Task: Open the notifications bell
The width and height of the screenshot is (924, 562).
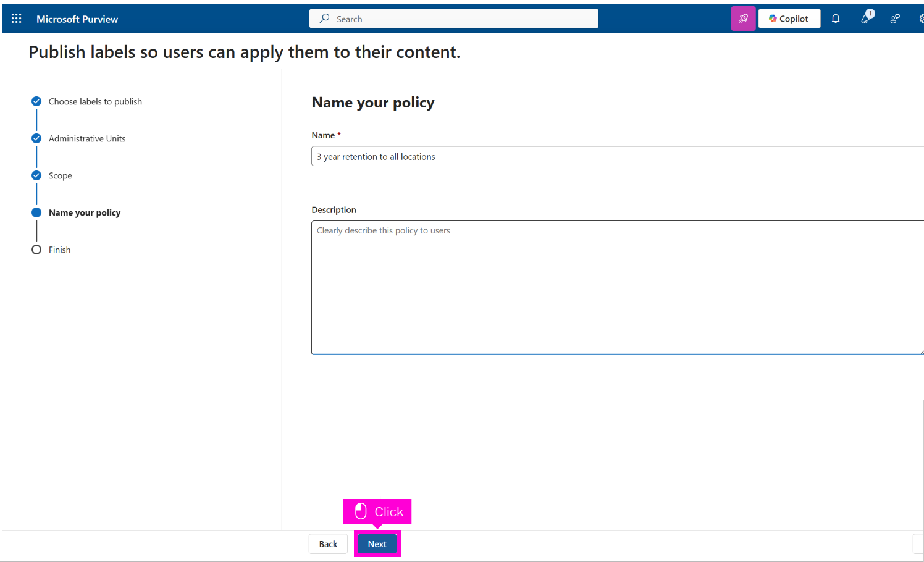Action: [x=836, y=19]
